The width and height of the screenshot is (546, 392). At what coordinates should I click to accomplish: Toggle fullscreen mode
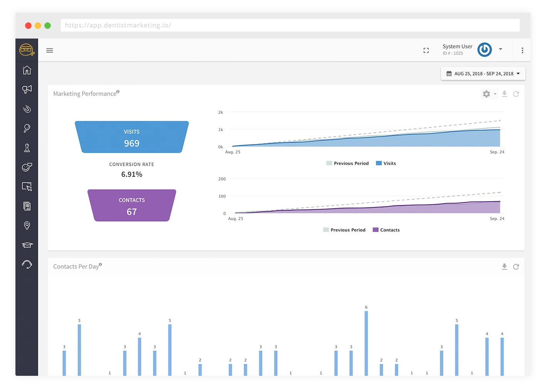tap(426, 50)
